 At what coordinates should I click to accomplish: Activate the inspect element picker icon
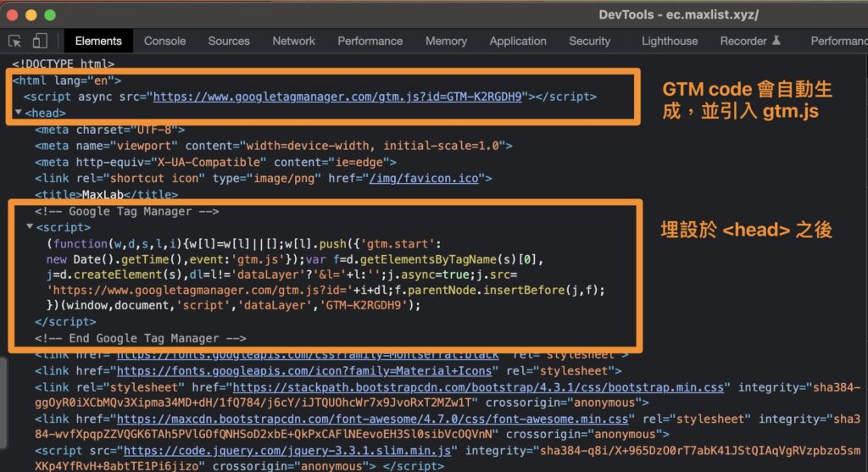click(15, 41)
